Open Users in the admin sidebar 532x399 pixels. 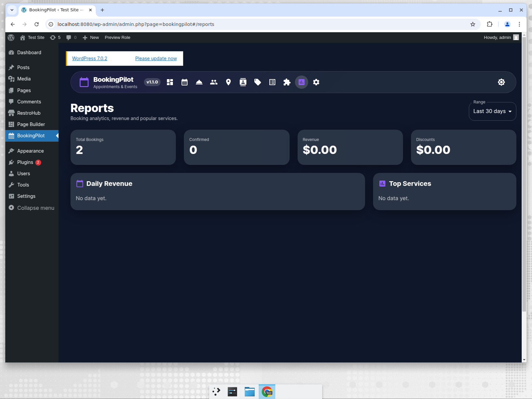coord(32,174)
